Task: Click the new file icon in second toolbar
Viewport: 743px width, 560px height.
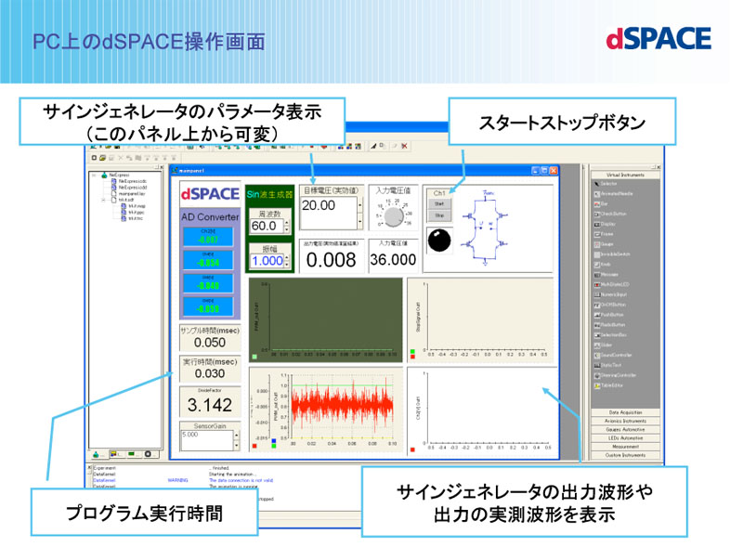Action: coord(94,158)
